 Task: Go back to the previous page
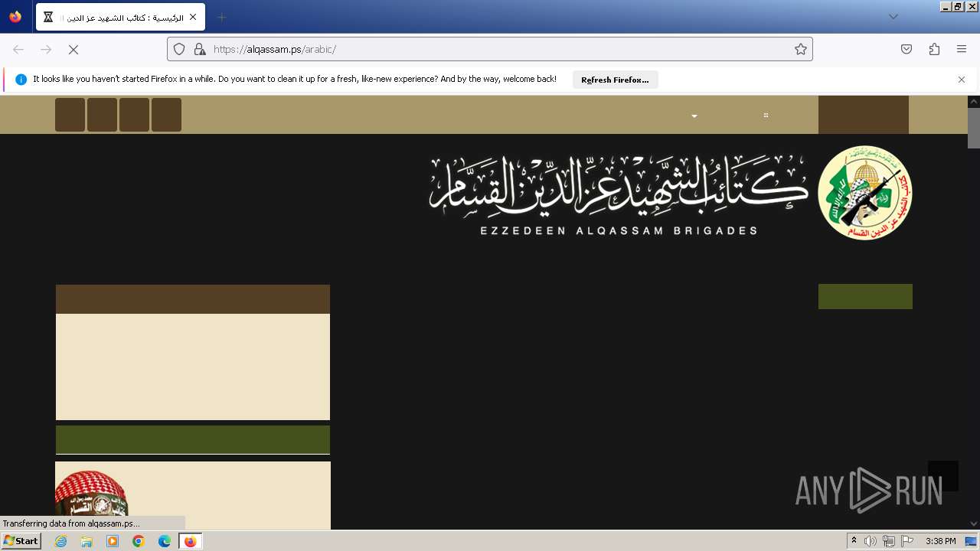pyautogui.click(x=18, y=49)
